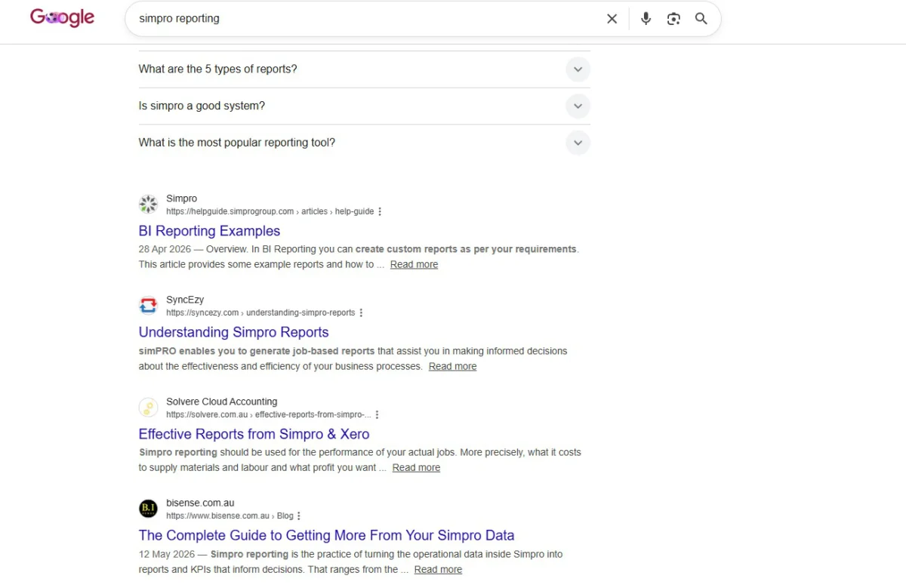This screenshot has width=906, height=588.
Task: Click the Simpro site favicon
Action: [x=148, y=205]
